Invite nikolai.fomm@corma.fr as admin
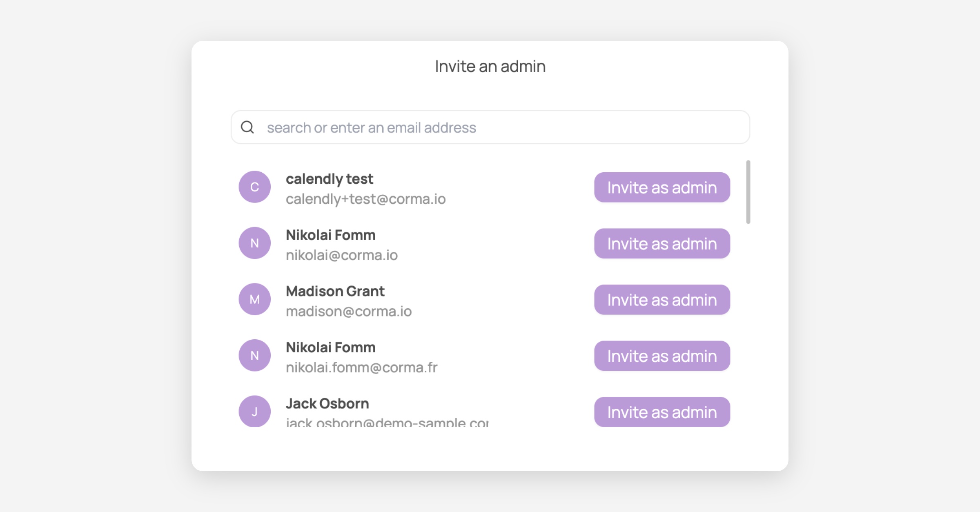 [661, 356]
